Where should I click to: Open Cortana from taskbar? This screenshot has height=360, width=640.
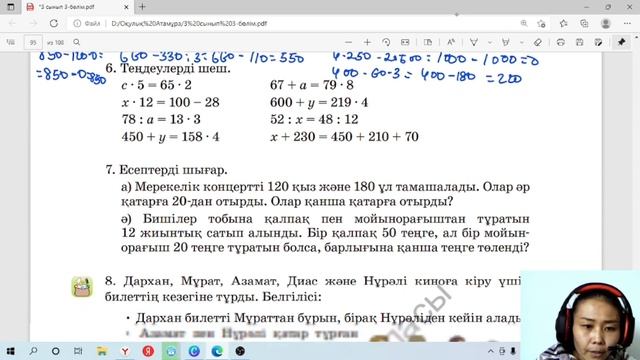coord(56,351)
